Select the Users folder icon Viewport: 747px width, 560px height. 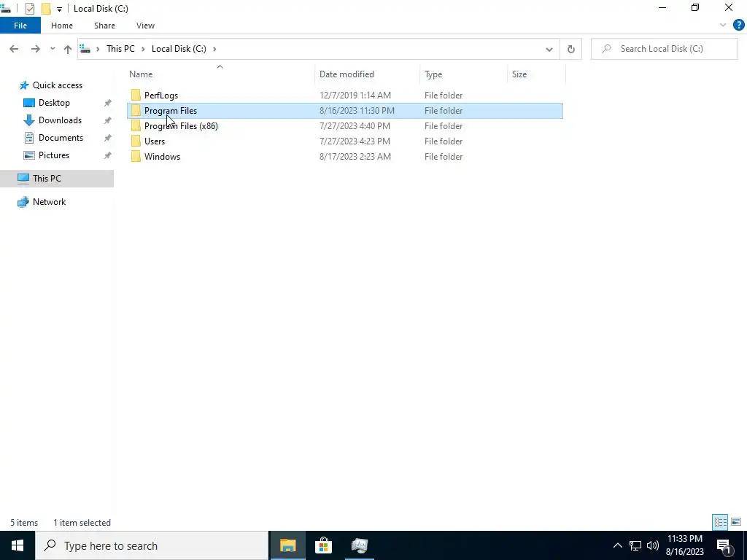point(136,141)
